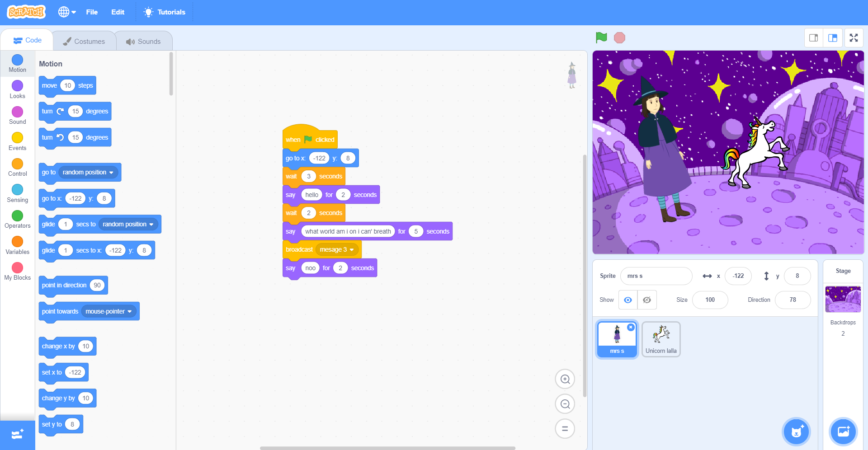Open the glide to random position dropdown

click(128, 225)
